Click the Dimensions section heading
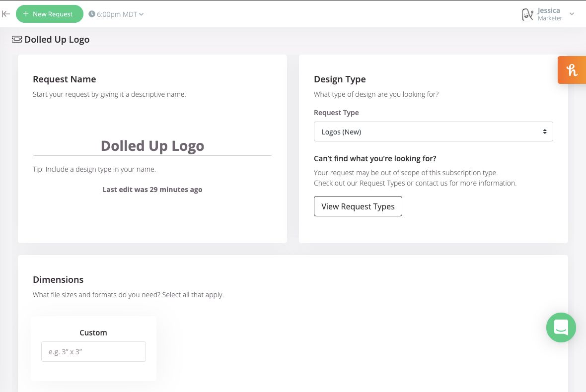 tap(58, 279)
